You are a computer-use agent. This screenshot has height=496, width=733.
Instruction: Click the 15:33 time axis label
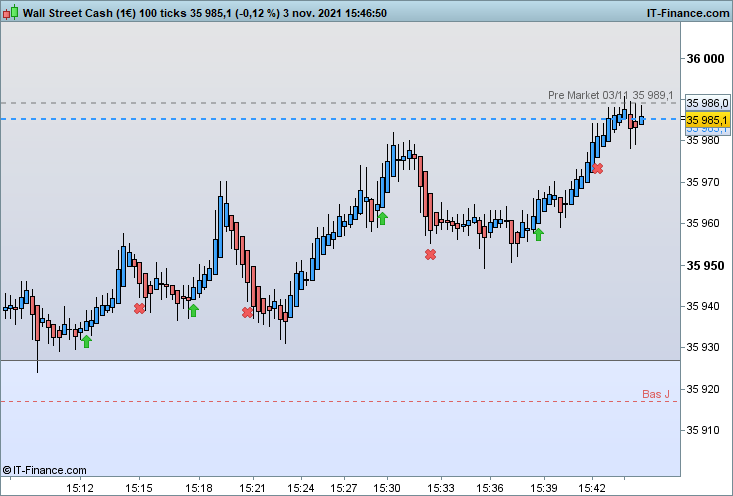coord(441,489)
